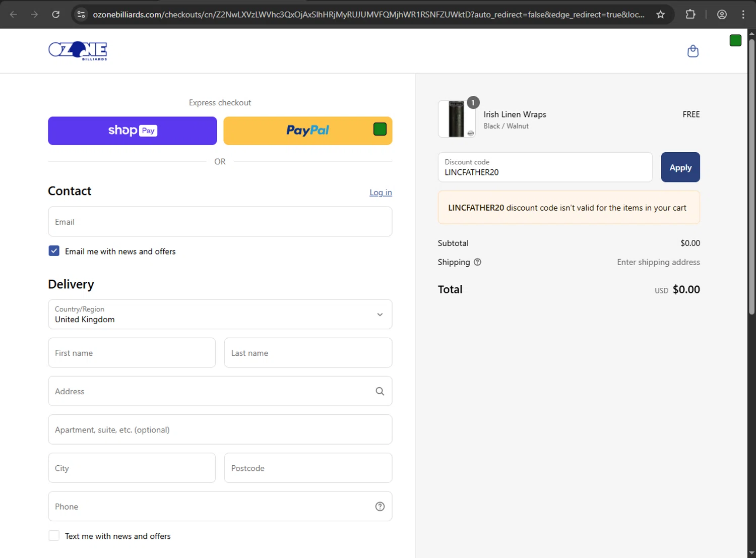Expand the Country/Region dropdown

[220, 315]
